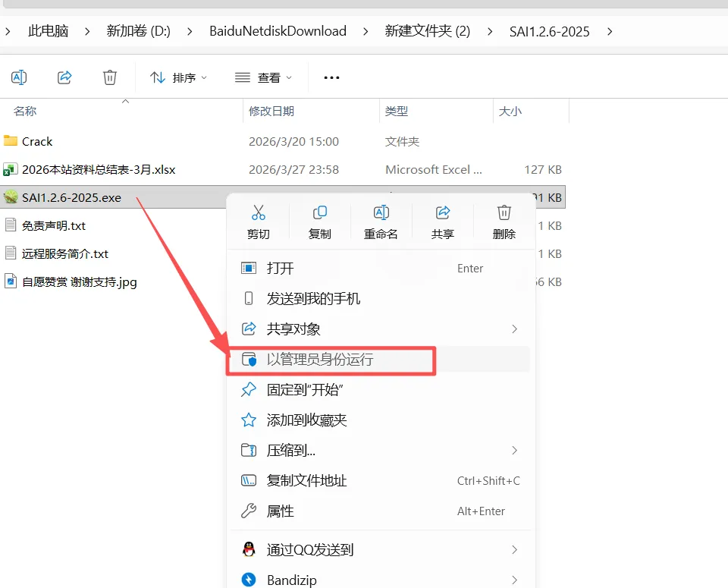The height and width of the screenshot is (588, 728).
Task: Select 以管理员身份运行 in the context menu
Action: [380, 360]
